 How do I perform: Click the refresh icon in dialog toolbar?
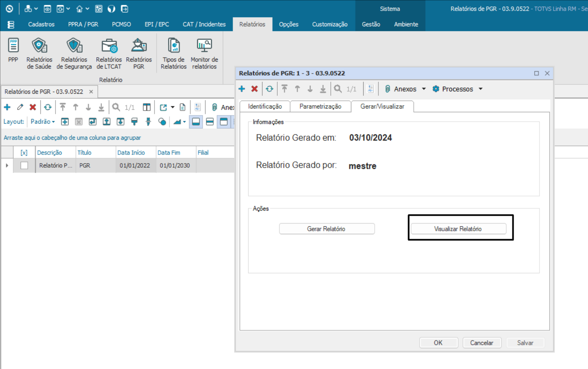click(x=269, y=89)
